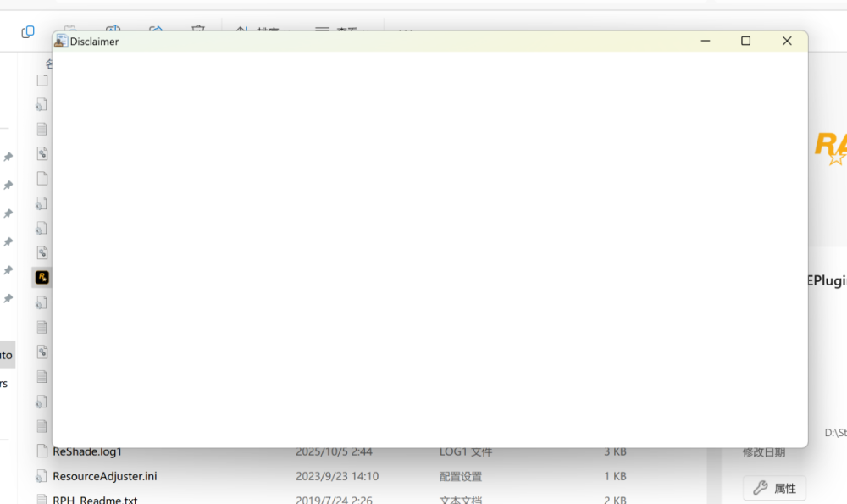Click the Disclaimer window title bar icon

61,41
